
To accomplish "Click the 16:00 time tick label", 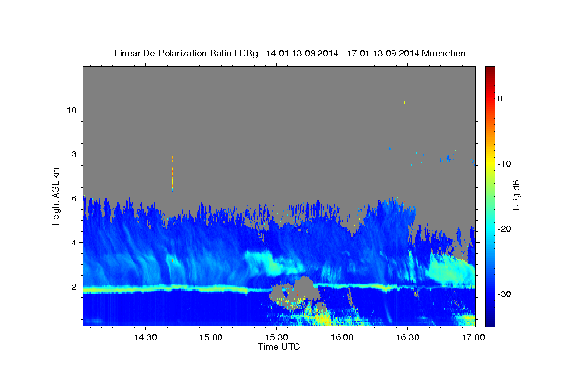I will pyautogui.click(x=342, y=338).
